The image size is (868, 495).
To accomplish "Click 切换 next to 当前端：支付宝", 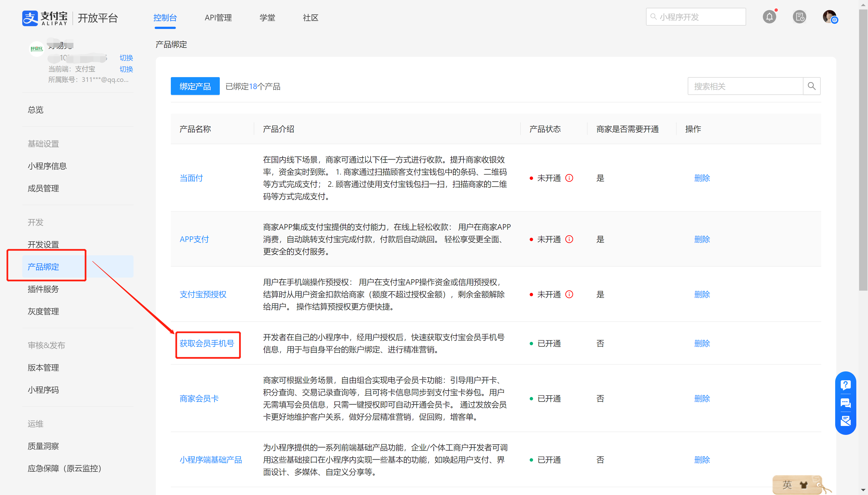I will (126, 69).
